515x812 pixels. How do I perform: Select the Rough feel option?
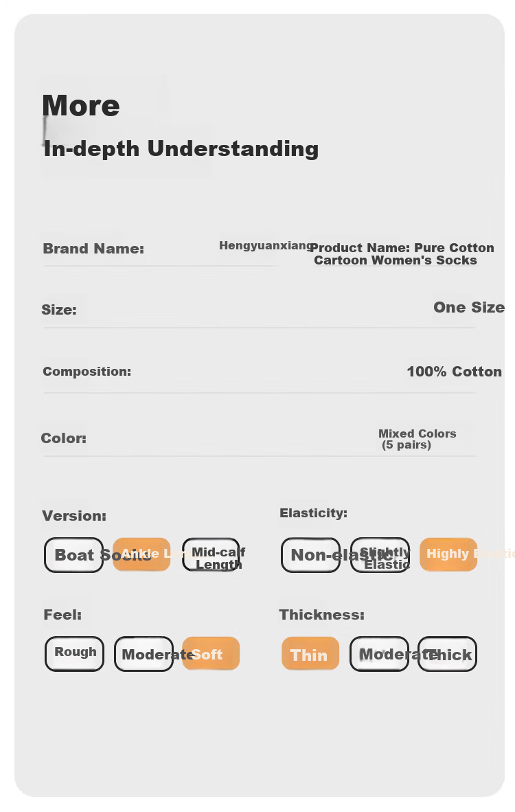tap(75, 653)
